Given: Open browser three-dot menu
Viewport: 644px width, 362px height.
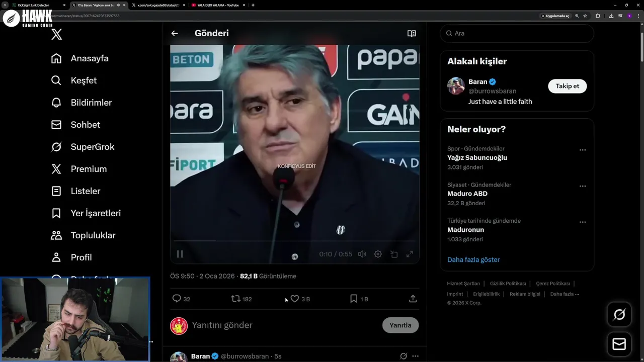Looking at the screenshot, I should click(x=638, y=16).
